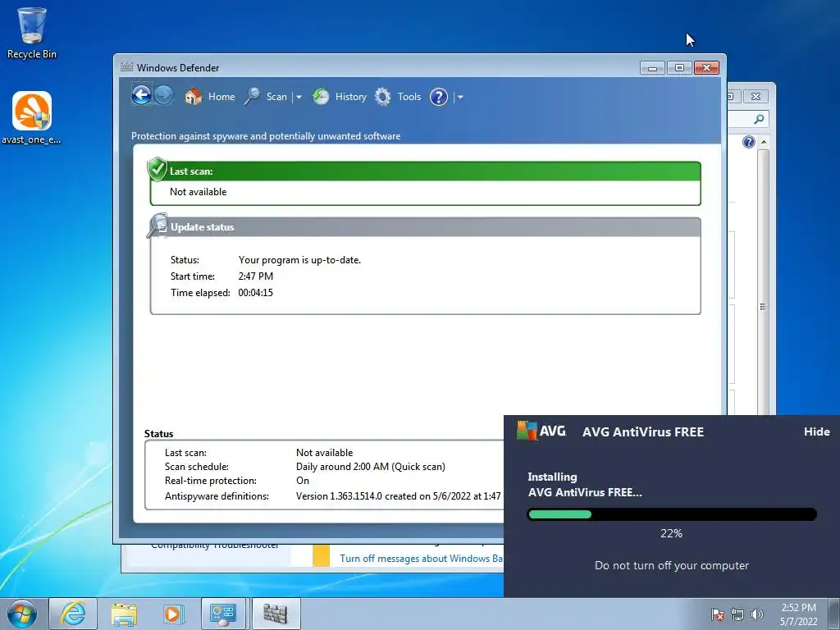Click the Back arrow in Windows Defender
Viewport: 840px width, 630px height.
point(141,95)
